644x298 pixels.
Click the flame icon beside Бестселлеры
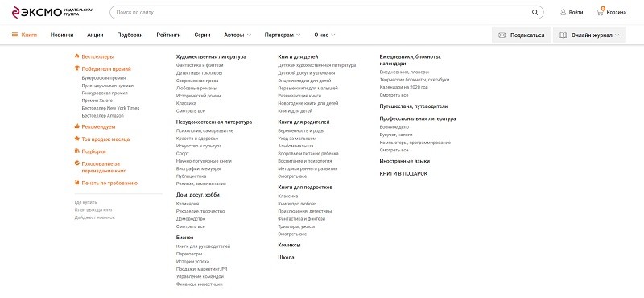pyautogui.click(x=76, y=56)
